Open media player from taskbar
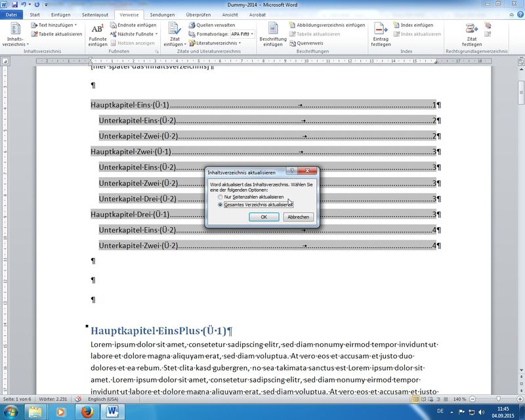Screen dimensions: 525x420 (x=61, y=411)
